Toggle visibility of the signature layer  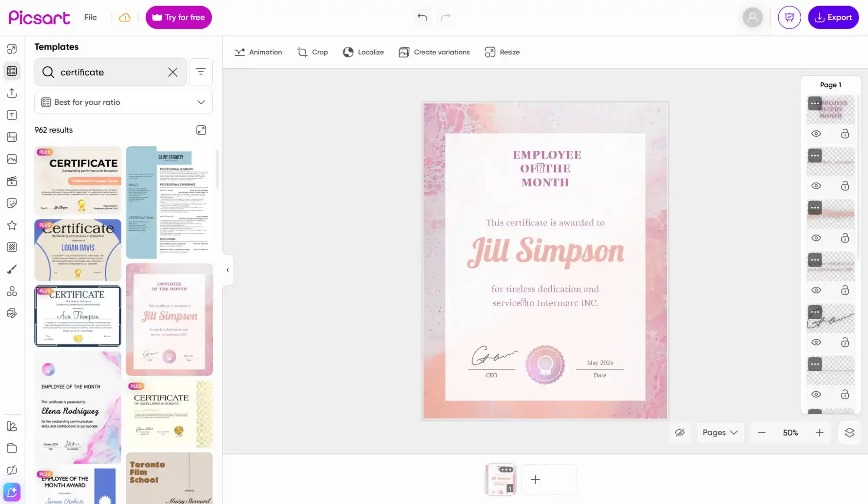[x=816, y=342]
